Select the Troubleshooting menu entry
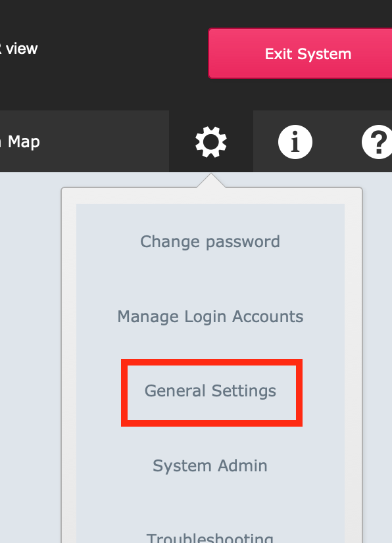Image resolution: width=392 pixels, height=543 pixels. pos(210,538)
